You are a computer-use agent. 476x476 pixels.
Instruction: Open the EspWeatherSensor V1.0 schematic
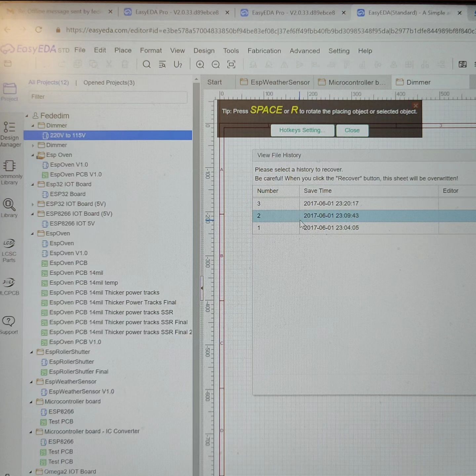pyautogui.click(x=81, y=392)
